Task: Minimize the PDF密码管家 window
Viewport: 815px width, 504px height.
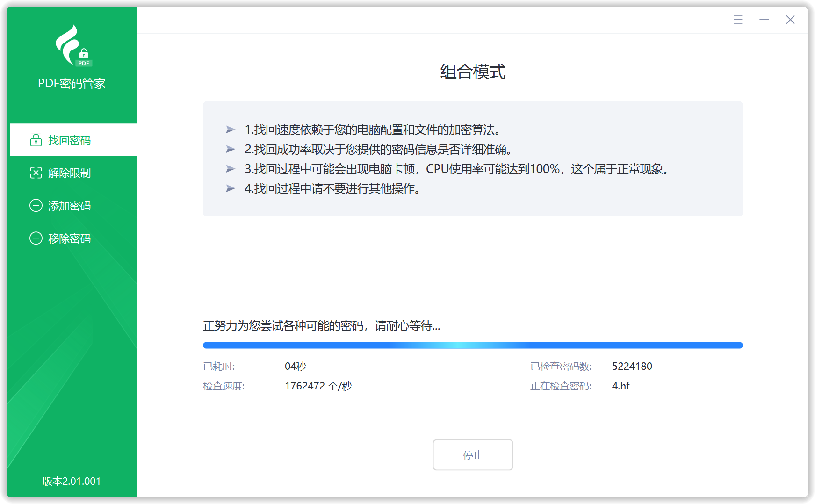Action: tap(764, 20)
